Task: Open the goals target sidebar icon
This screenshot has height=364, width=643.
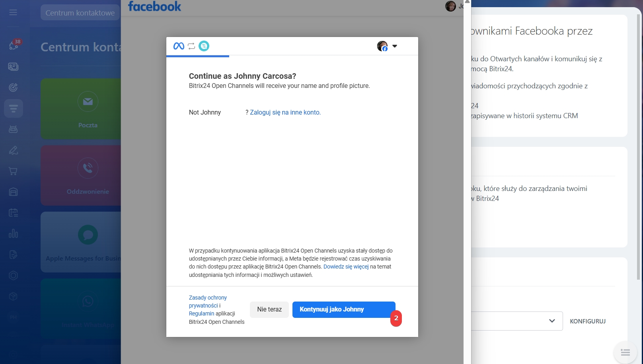Action: coord(13,88)
